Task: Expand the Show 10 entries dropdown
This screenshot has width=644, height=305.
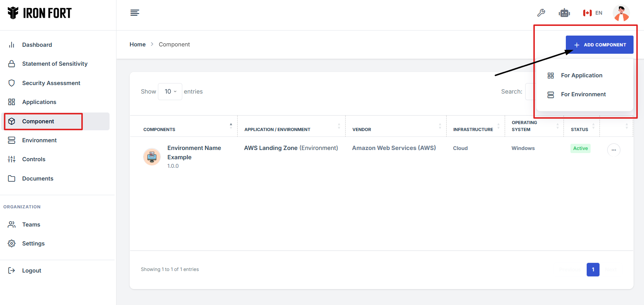Action: tap(170, 92)
